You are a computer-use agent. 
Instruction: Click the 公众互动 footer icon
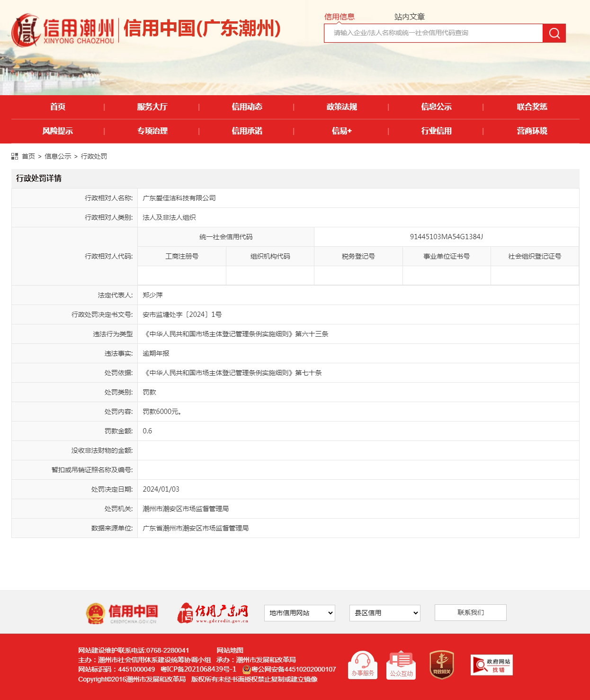[401, 664]
